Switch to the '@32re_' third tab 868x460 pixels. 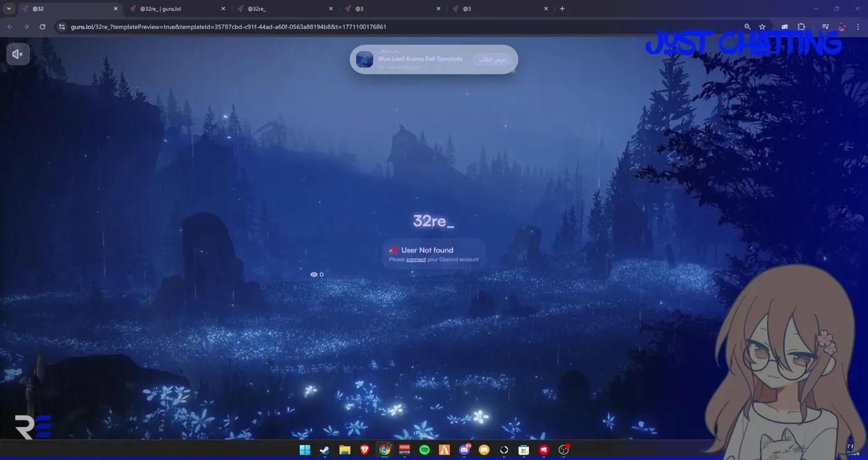[x=285, y=9]
